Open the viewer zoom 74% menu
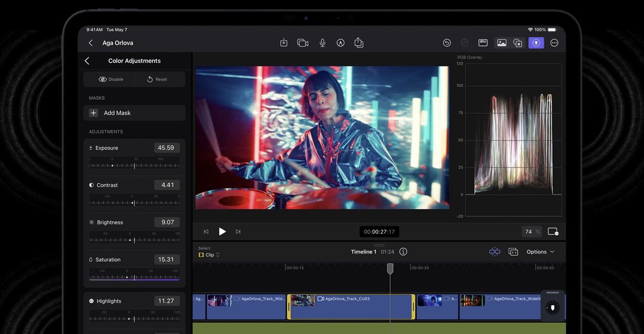Viewport: 644px width, 334px height. [532, 232]
